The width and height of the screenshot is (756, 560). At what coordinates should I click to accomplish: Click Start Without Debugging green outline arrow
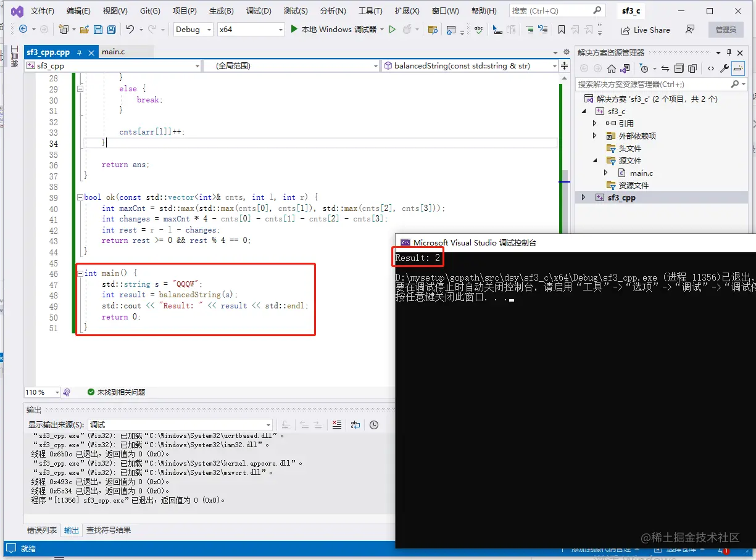[392, 29]
